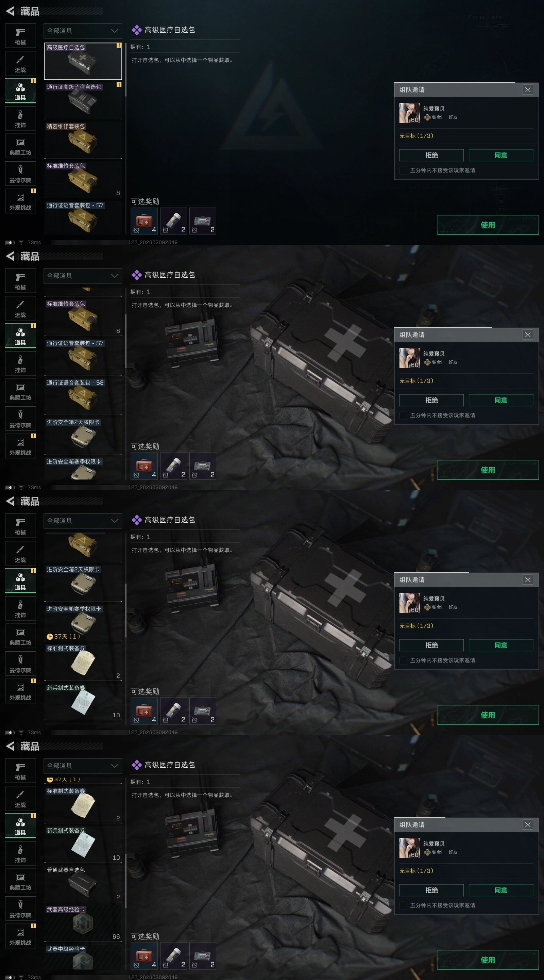Image resolution: width=544 pixels, height=980 pixels.
Task: Select the selected 高级医疗自选包 list thumbnail
Action: pyautogui.click(x=83, y=61)
